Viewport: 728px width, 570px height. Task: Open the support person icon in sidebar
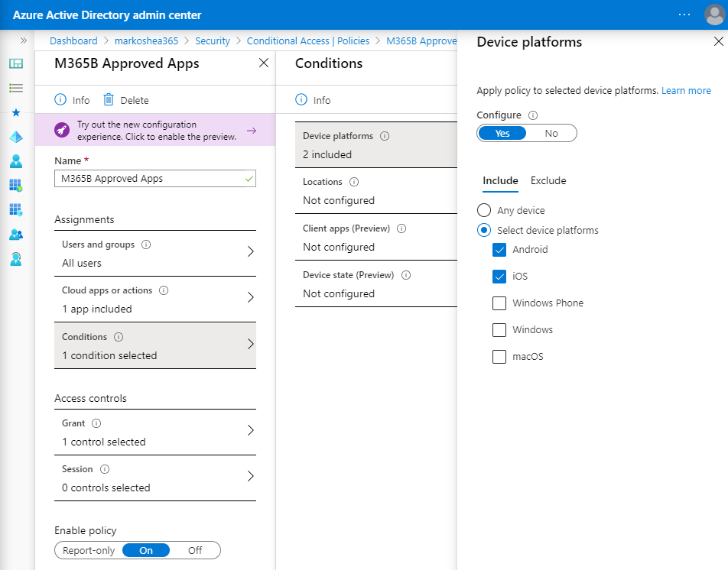pos(16,259)
